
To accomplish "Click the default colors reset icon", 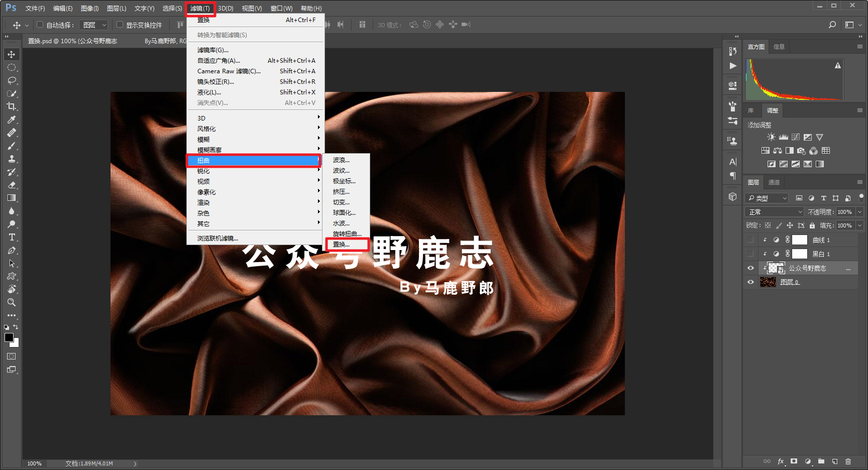I will [x=7, y=327].
